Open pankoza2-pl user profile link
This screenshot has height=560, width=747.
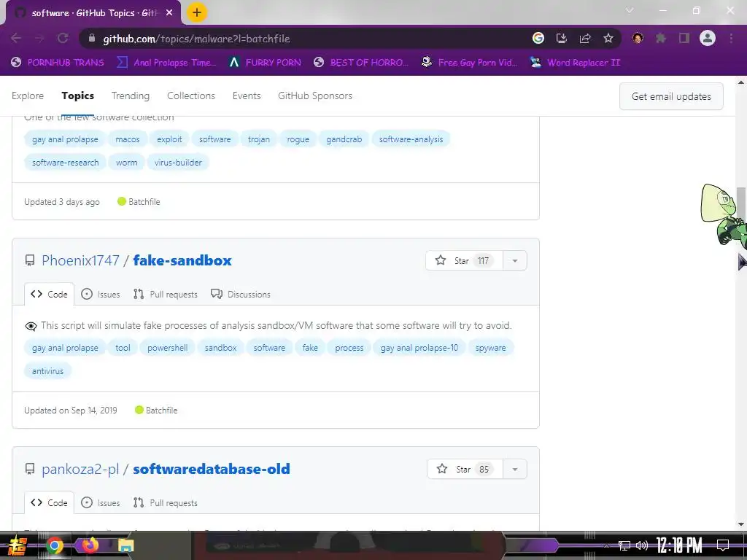(80, 469)
